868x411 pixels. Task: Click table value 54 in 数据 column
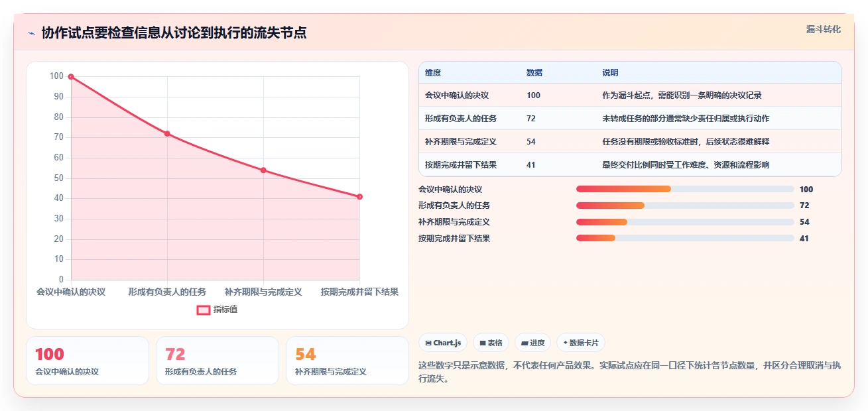pos(531,142)
